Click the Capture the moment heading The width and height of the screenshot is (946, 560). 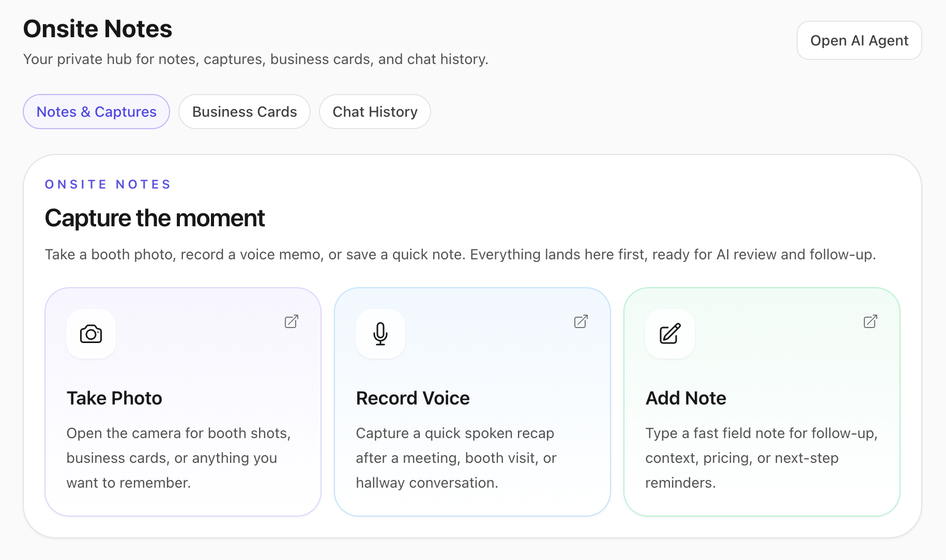[x=155, y=218]
